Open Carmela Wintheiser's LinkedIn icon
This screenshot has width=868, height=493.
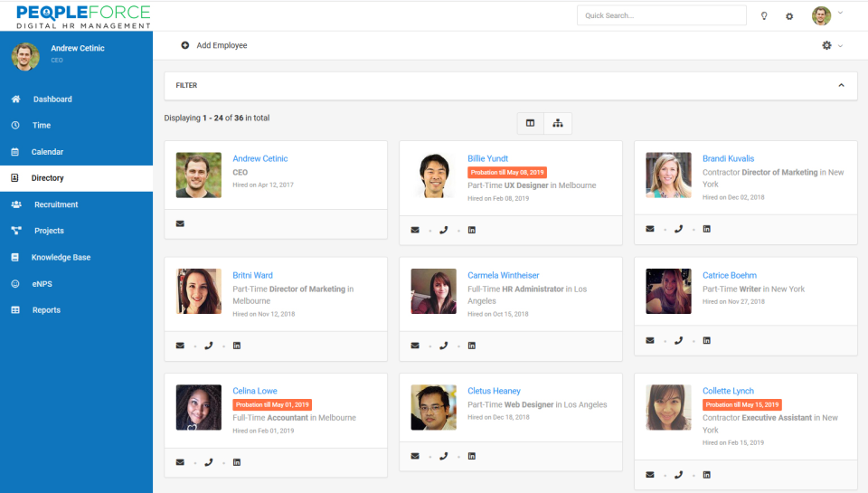coord(472,346)
